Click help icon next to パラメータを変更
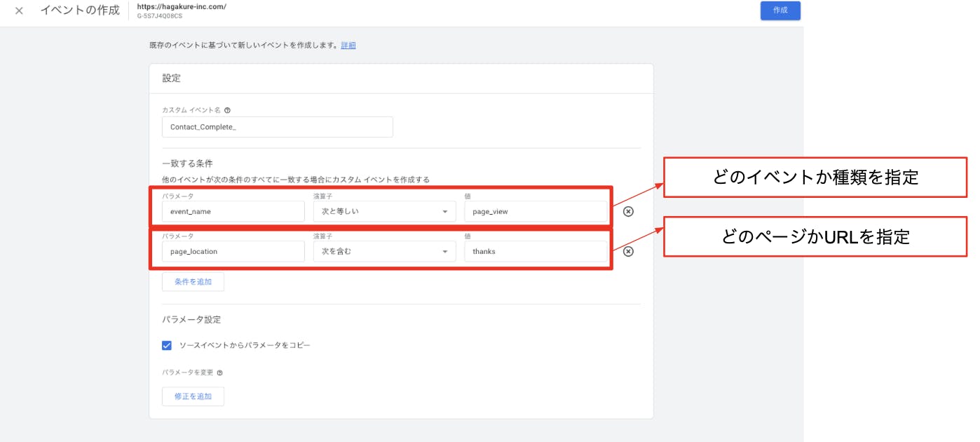Screen dimensions: 980x442 coord(219,373)
